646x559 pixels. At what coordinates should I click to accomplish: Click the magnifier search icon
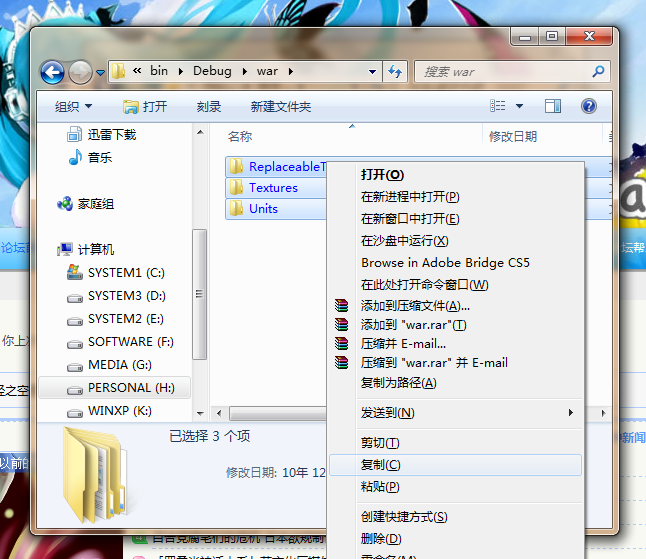[x=598, y=72]
